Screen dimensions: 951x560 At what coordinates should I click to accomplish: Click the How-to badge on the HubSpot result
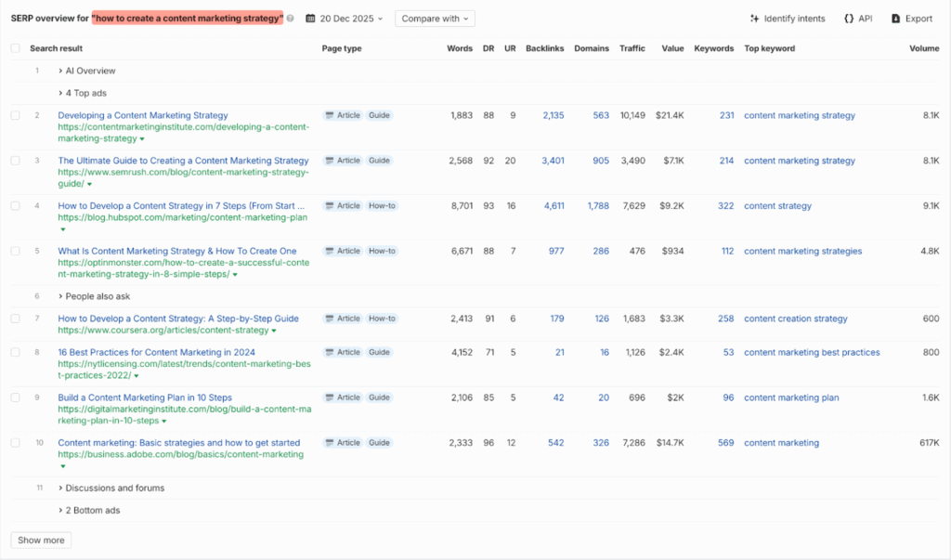tap(381, 205)
